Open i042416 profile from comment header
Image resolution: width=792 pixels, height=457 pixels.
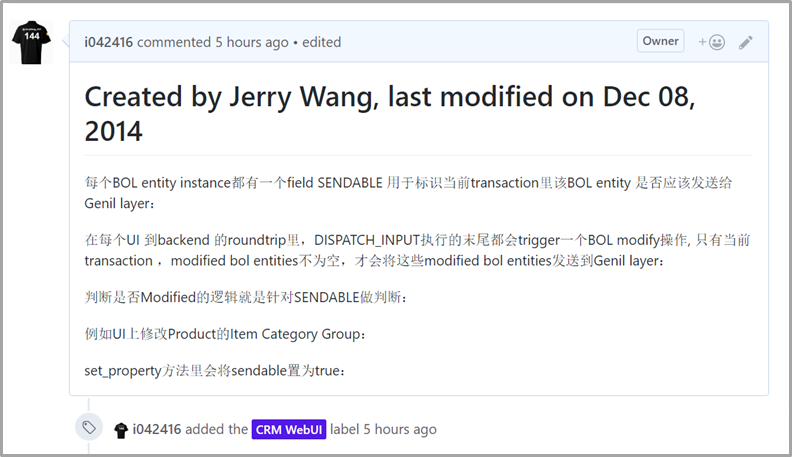(x=109, y=42)
